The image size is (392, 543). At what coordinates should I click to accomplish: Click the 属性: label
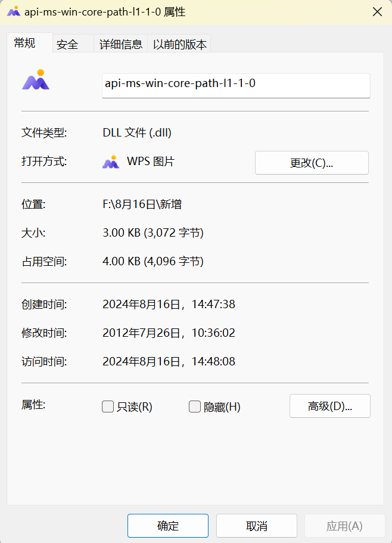point(33,405)
